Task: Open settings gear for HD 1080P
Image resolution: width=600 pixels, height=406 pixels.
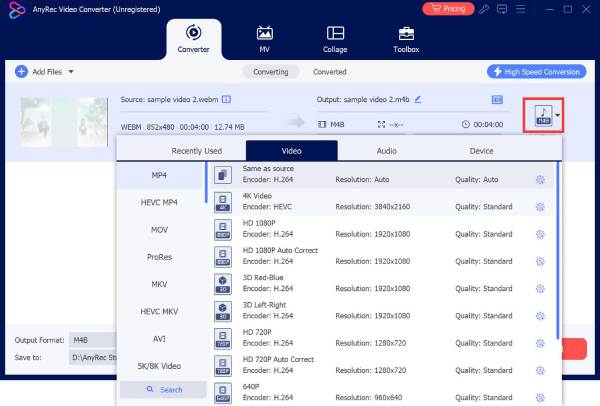Action: [x=540, y=234]
